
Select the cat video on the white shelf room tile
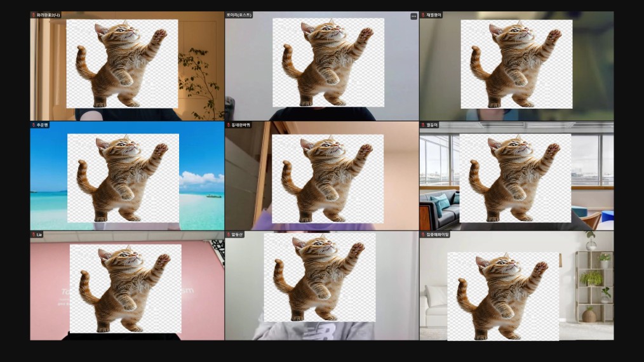pyautogui.click(x=503, y=296)
